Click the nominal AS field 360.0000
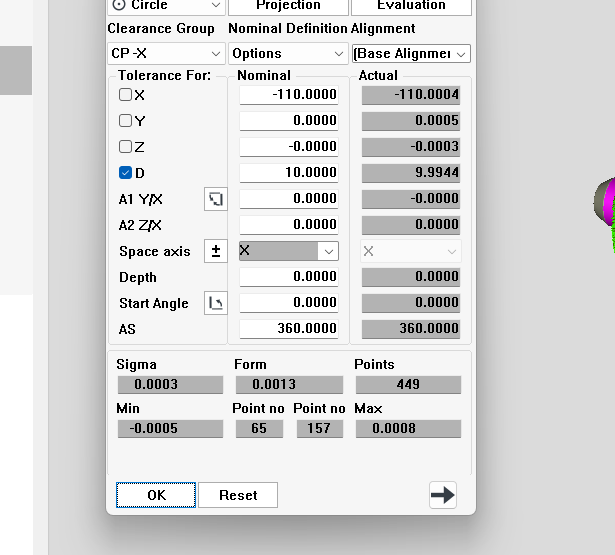 [288, 329]
